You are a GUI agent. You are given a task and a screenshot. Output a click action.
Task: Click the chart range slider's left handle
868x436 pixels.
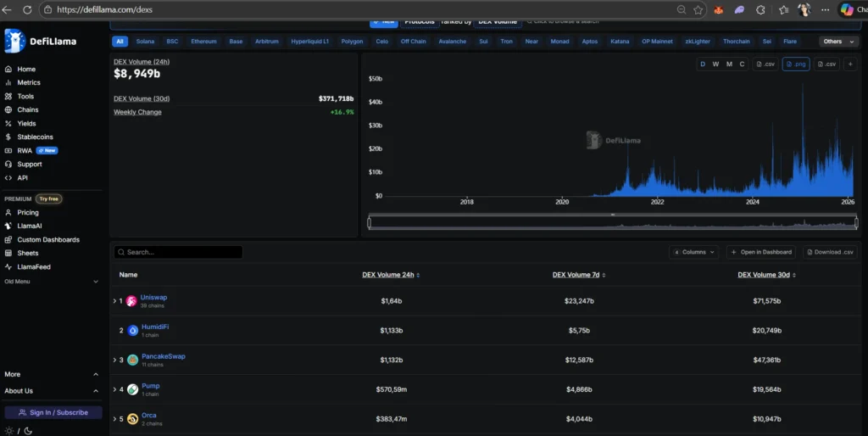point(370,223)
